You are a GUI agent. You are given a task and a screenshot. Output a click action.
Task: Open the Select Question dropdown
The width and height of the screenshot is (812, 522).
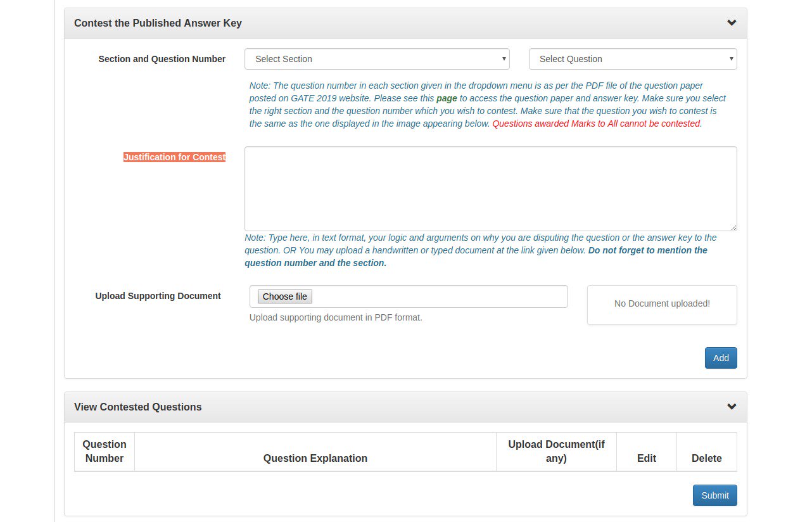[x=633, y=59]
